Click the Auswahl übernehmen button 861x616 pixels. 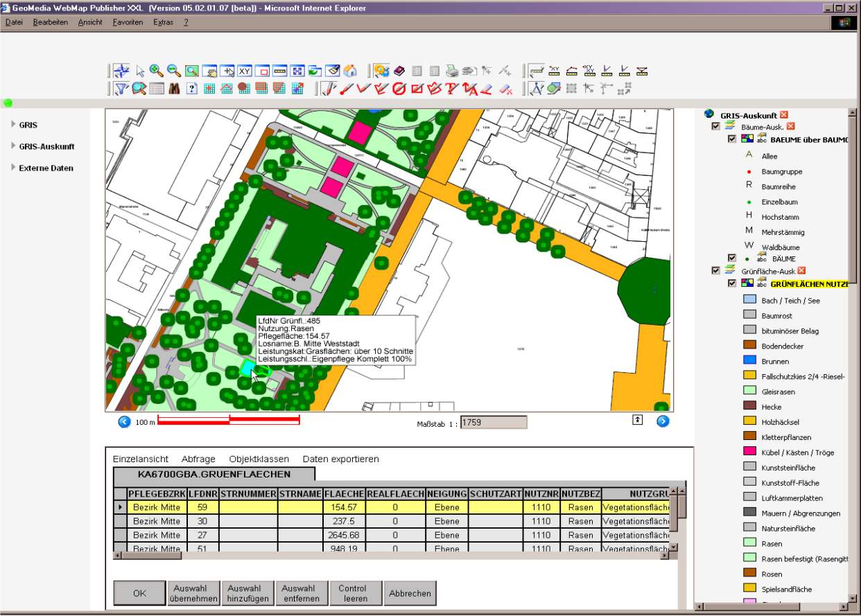coord(193,593)
